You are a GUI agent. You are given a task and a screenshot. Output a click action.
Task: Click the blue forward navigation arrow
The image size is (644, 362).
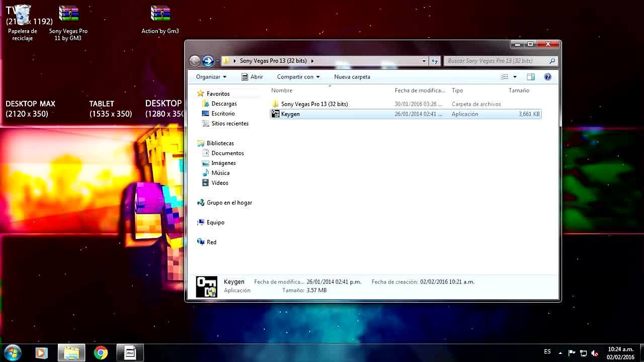pos(208,61)
